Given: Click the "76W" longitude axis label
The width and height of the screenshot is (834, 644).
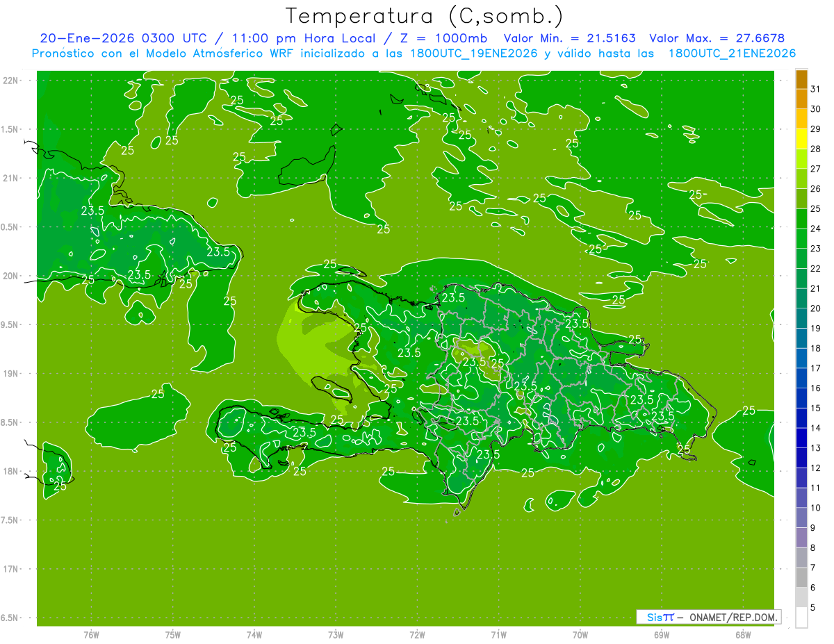Looking at the screenshot, I should [x=91, y=635].
